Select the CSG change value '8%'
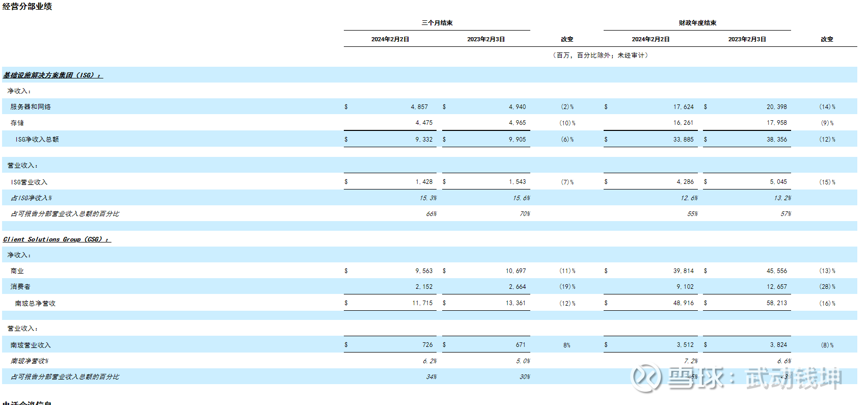This screenshot has height=405, width=868. (567, 345)
